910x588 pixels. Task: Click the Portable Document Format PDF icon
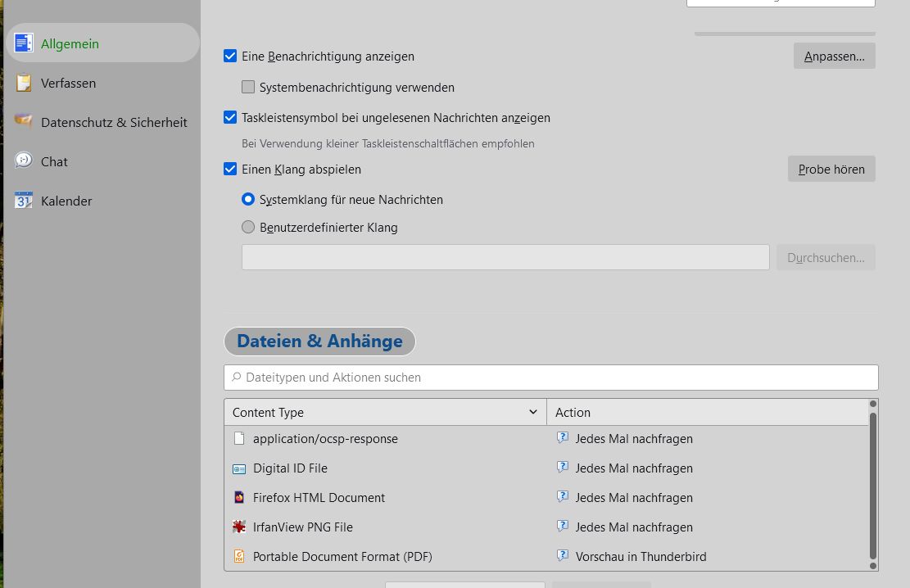pos(239,556)
